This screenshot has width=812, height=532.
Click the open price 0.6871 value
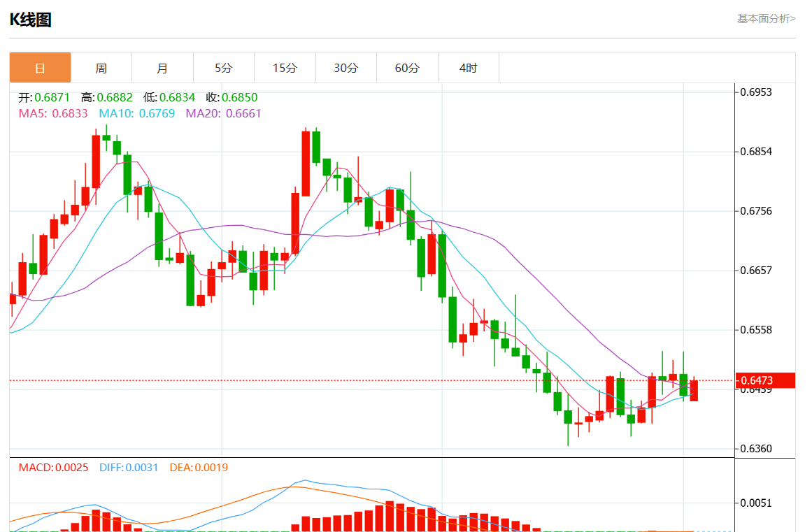[x=52, y=97]
